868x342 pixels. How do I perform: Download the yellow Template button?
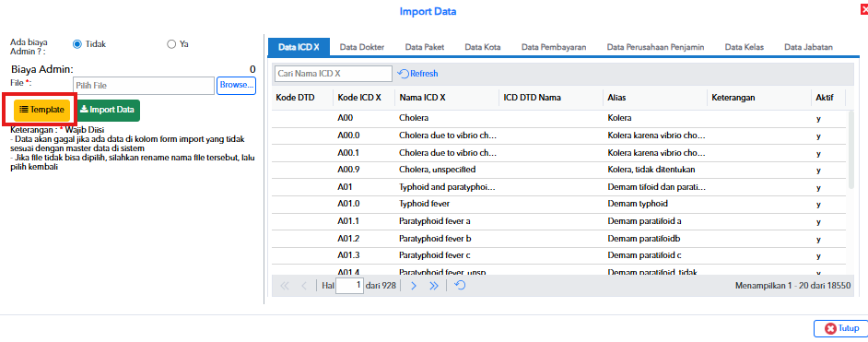click(x=42, y=110)
